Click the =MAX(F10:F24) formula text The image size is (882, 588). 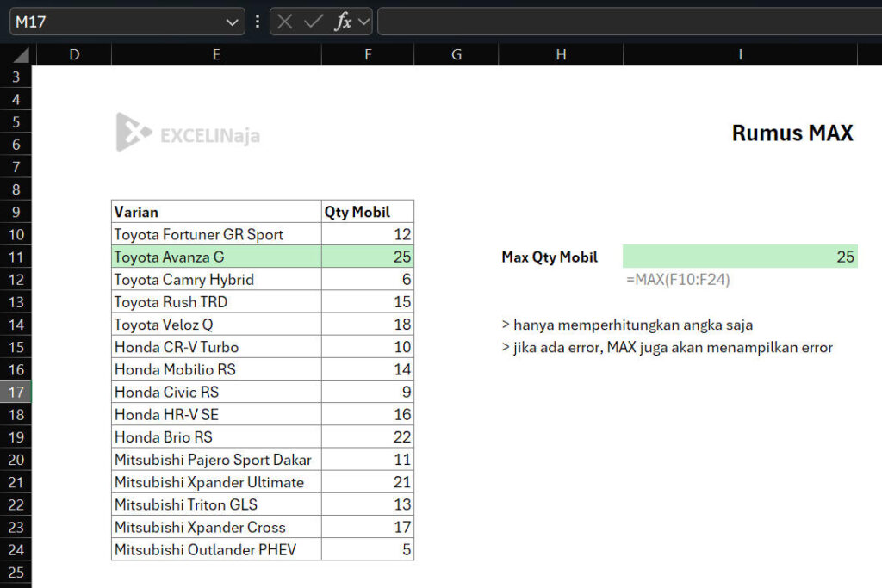point(678,280)
